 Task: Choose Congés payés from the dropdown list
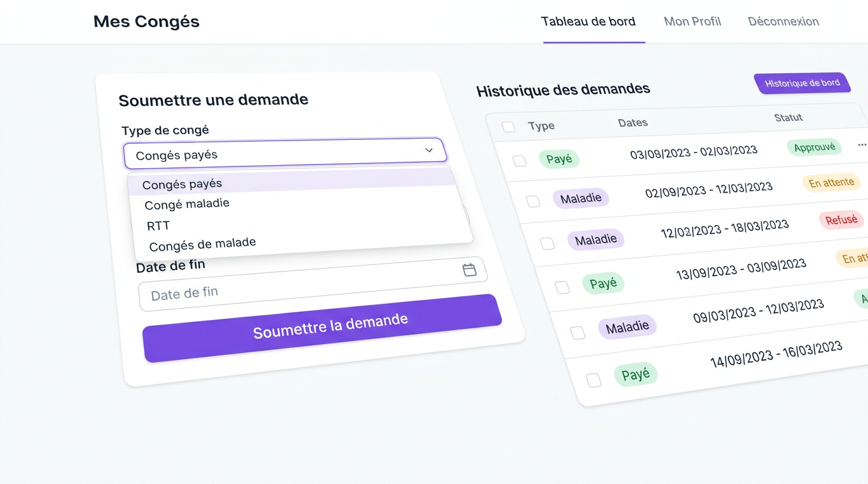[291, 181]
